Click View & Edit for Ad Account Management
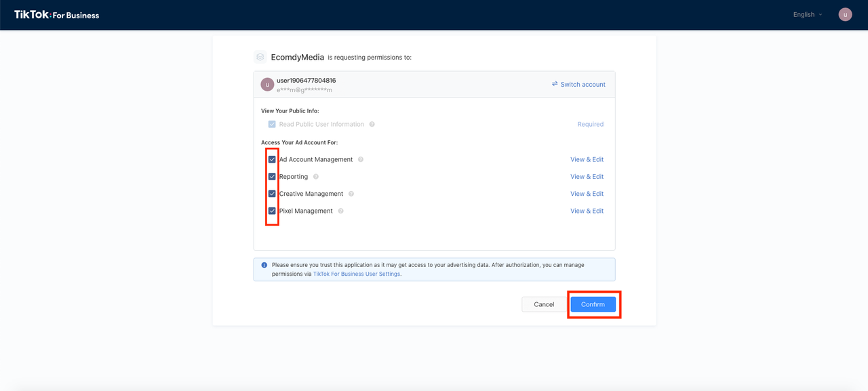The height and width of the screenshot is (391, 868). pyautogui.click(x=587, y=159)
